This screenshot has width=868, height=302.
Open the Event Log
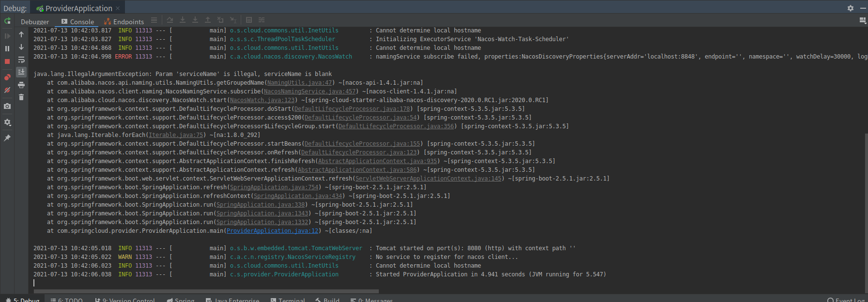tap(846, 300)
